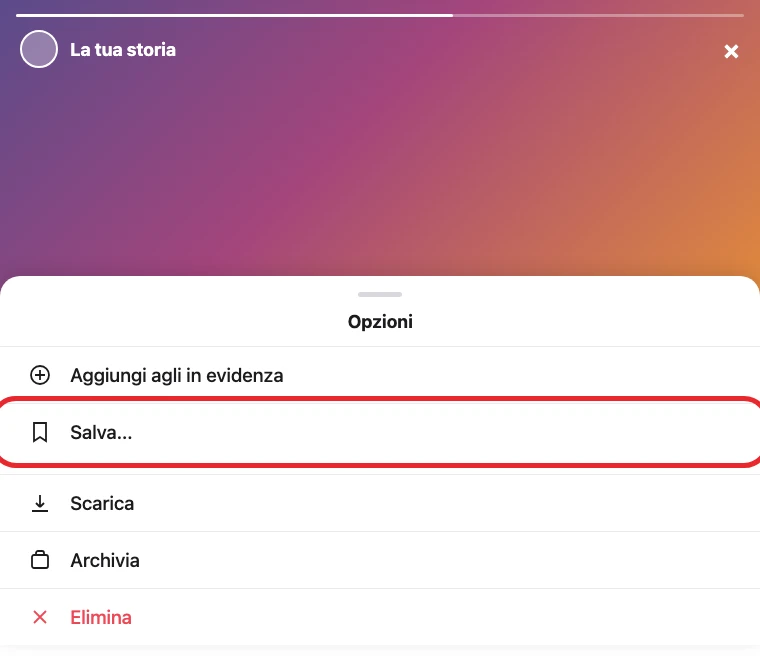
Task: Click "La tua storia" username label
Action: click(123, 49)
